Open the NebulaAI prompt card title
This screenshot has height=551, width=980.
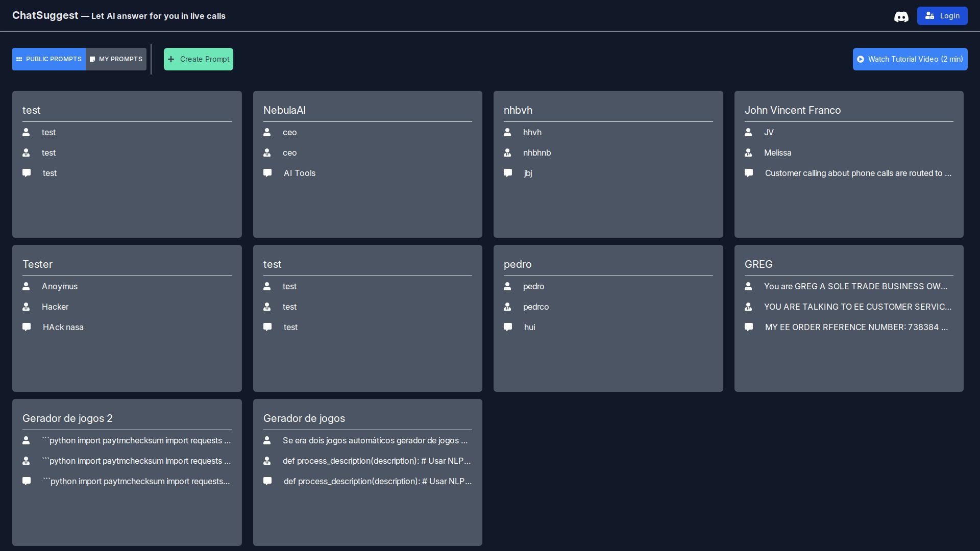[284, 110]
